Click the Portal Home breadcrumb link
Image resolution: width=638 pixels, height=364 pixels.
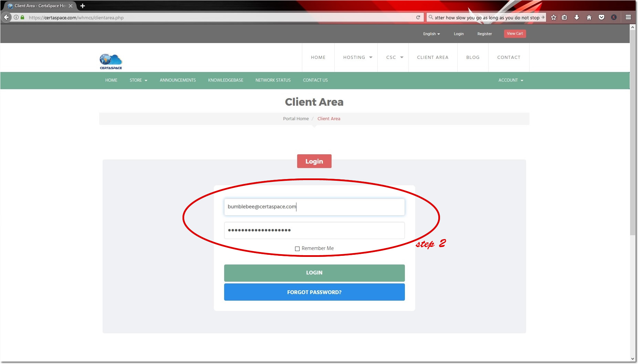[x=296, y=119]
